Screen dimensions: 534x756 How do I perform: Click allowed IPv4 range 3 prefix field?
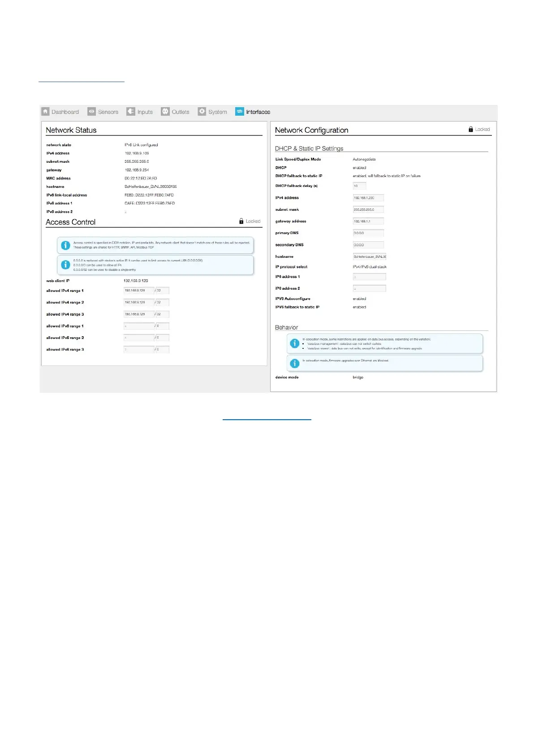(x=163, y=314)
